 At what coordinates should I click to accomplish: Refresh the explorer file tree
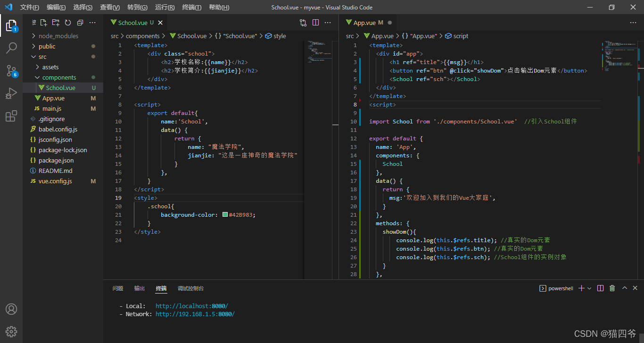coord(68,23)
